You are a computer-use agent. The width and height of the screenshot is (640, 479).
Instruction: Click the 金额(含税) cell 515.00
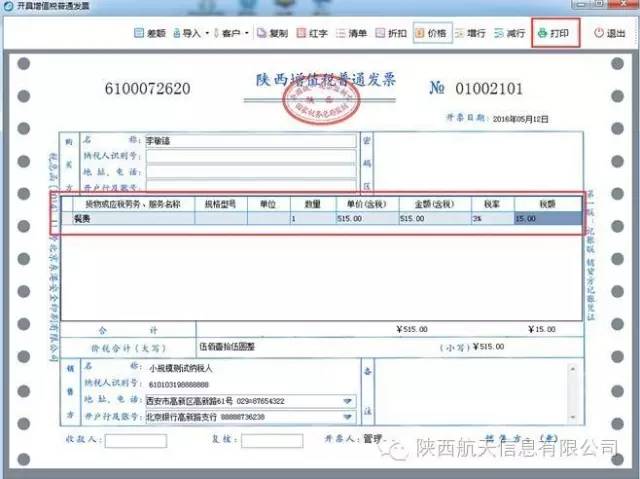[x=435, y=219]
